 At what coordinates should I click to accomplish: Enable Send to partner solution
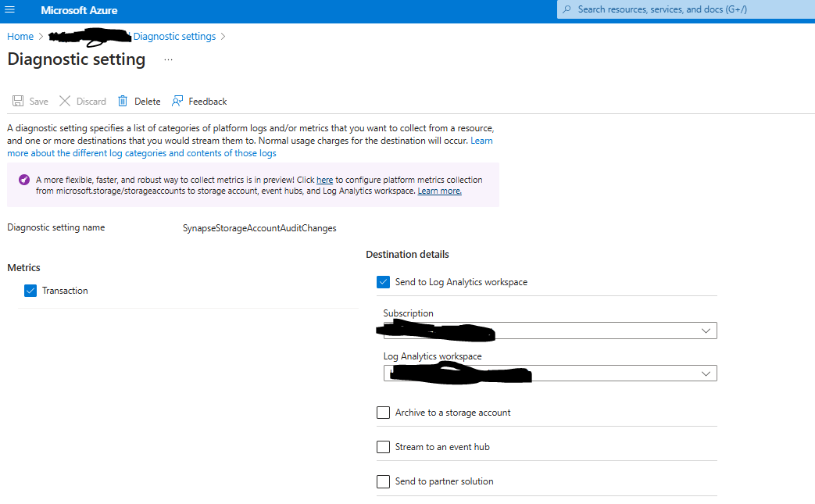(383, 481)
